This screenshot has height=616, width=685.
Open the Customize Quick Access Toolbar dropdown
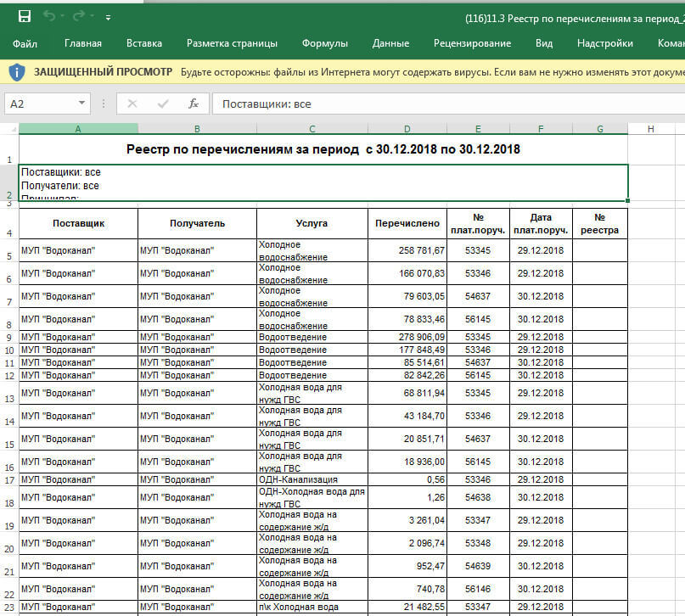coord(108,17)
